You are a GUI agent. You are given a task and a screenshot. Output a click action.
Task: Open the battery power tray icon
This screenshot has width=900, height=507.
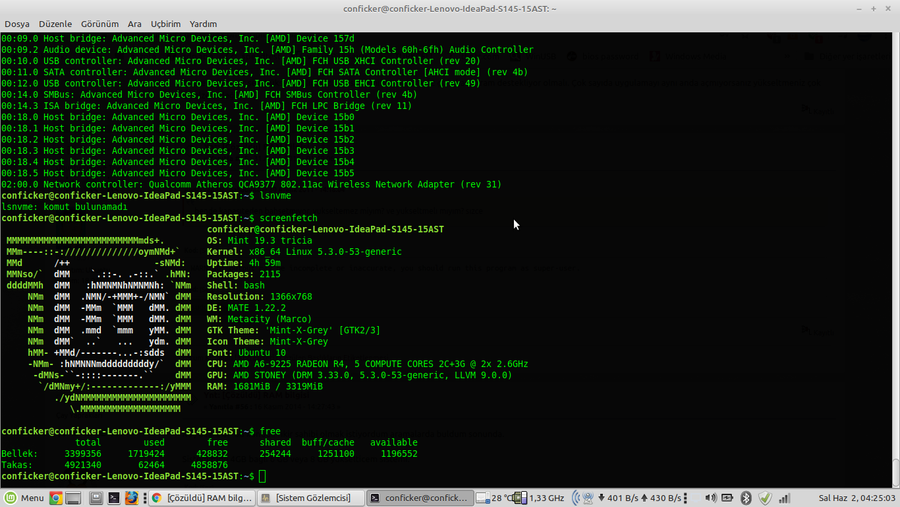coord(727,498)
